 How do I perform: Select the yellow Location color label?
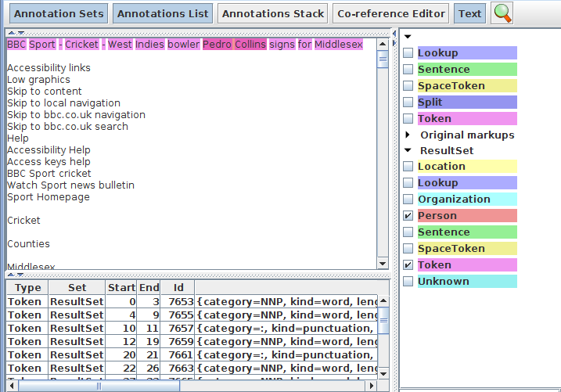click(466, 167)
